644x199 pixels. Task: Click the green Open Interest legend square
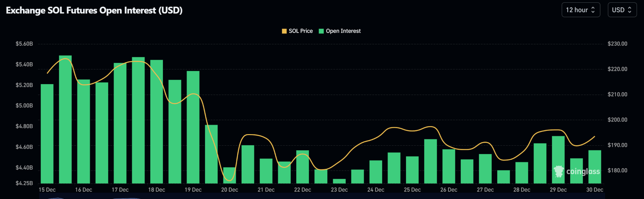point(321,31)
